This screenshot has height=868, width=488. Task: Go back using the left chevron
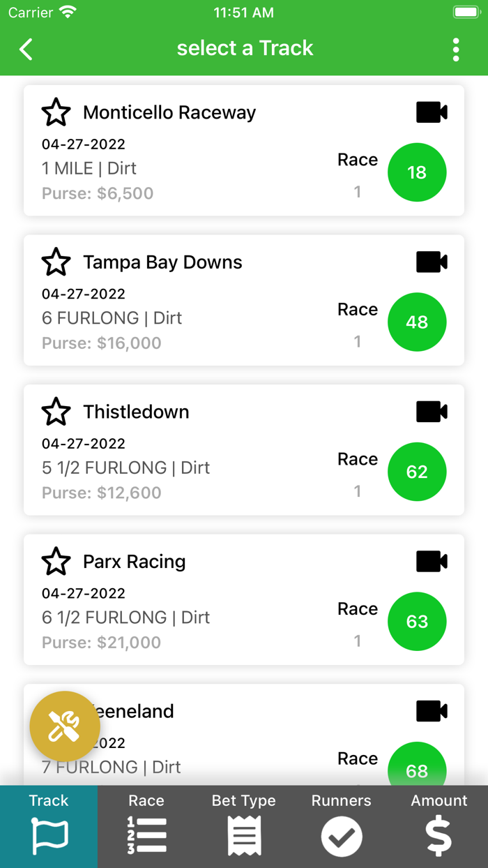[26, 50]
